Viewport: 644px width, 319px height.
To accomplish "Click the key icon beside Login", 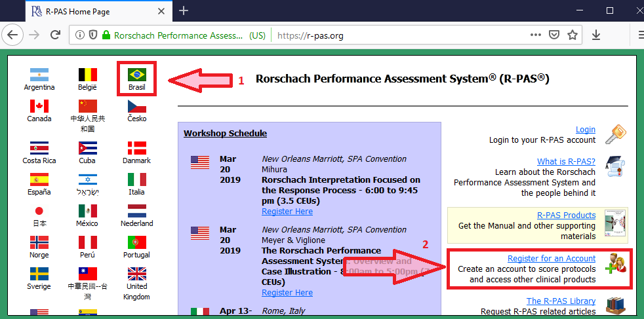I will click(x=615, y=134).
